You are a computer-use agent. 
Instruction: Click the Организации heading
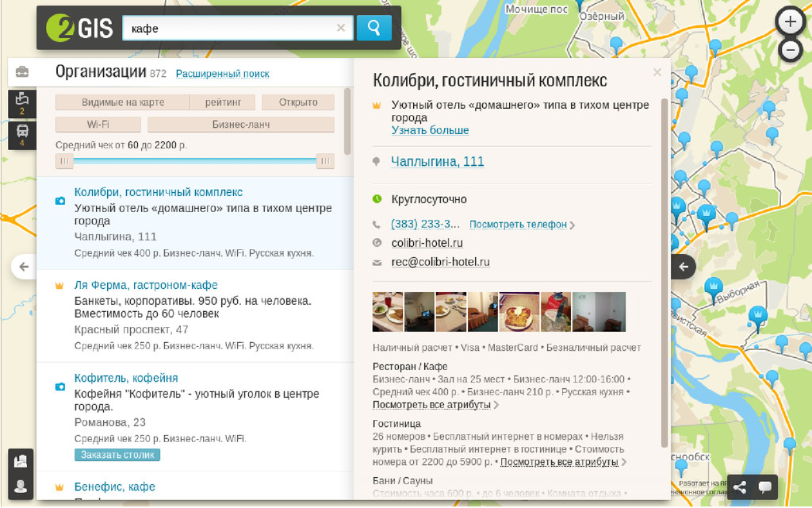tap(101, 71)
